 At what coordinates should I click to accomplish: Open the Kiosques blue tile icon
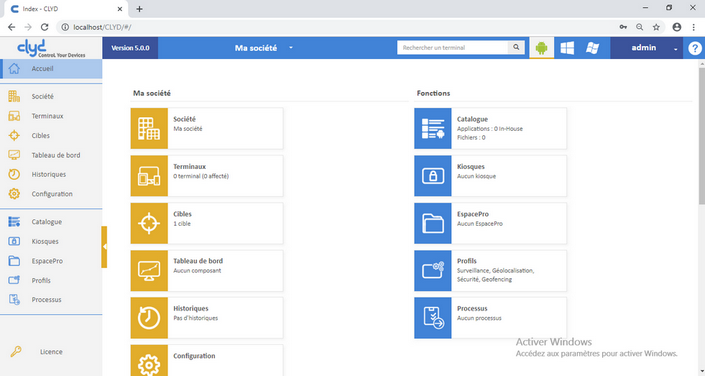(433, 176)
